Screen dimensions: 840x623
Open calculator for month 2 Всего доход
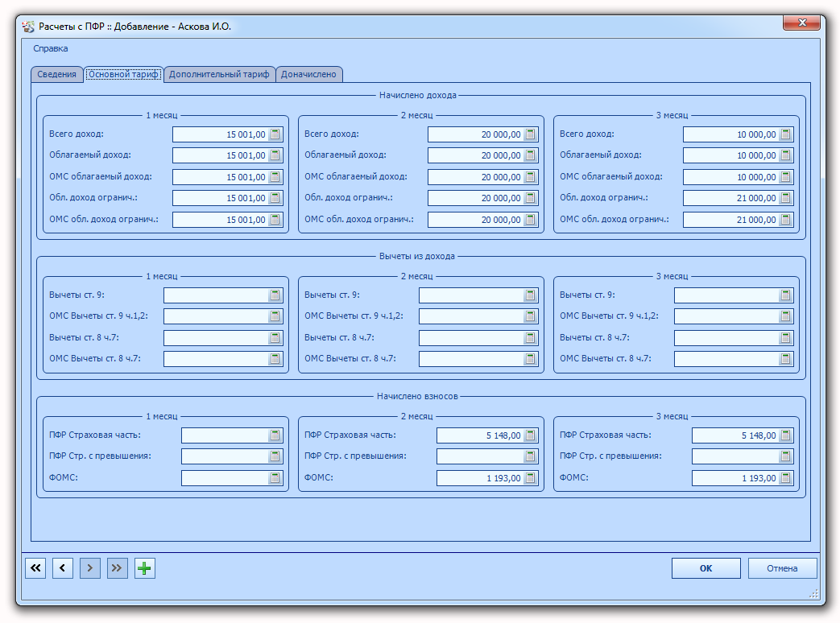[x=531, y=134]
